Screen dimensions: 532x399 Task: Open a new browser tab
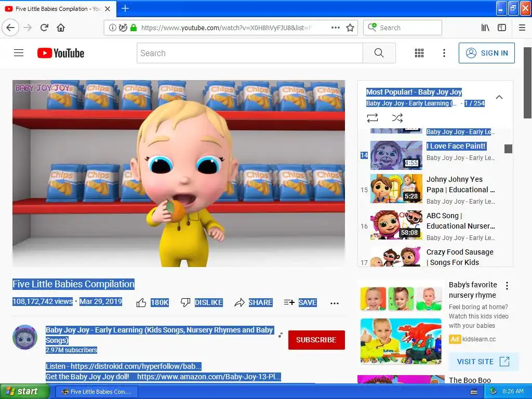(125, 8)
